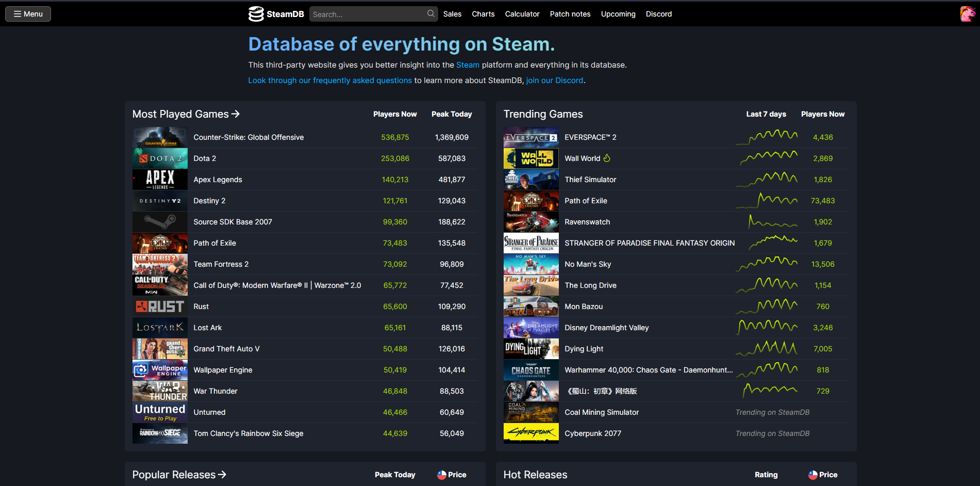Open the Discord nav link

pos(659,14)
